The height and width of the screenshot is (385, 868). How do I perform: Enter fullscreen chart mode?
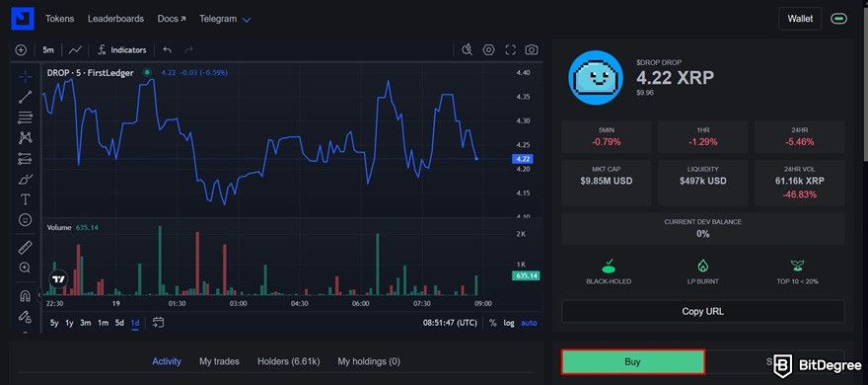point(510,50)
